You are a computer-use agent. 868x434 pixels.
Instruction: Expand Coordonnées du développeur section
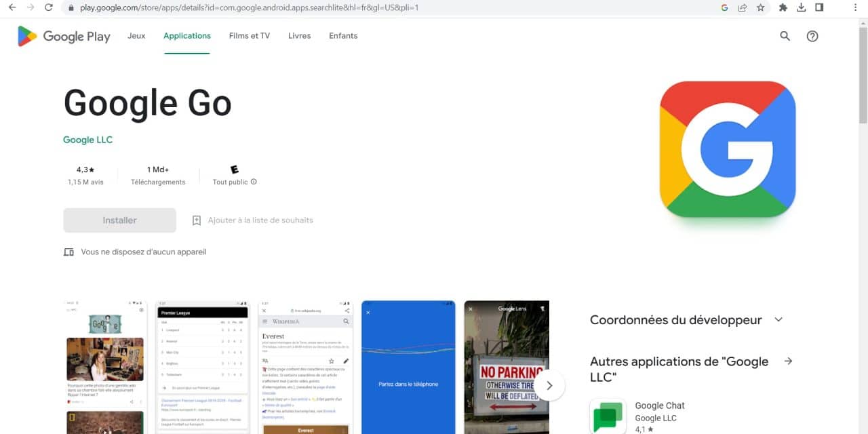click(x=778, y=319)
